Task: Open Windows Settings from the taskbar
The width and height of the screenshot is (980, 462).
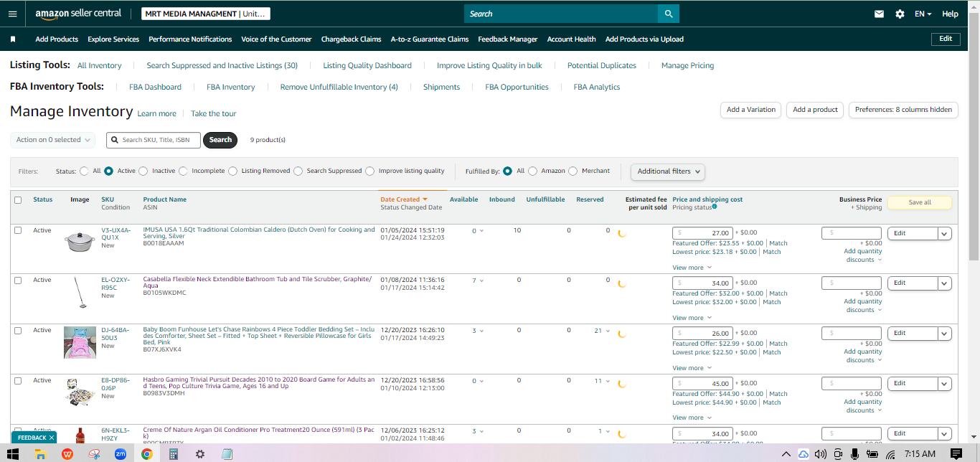Action: 199,453
